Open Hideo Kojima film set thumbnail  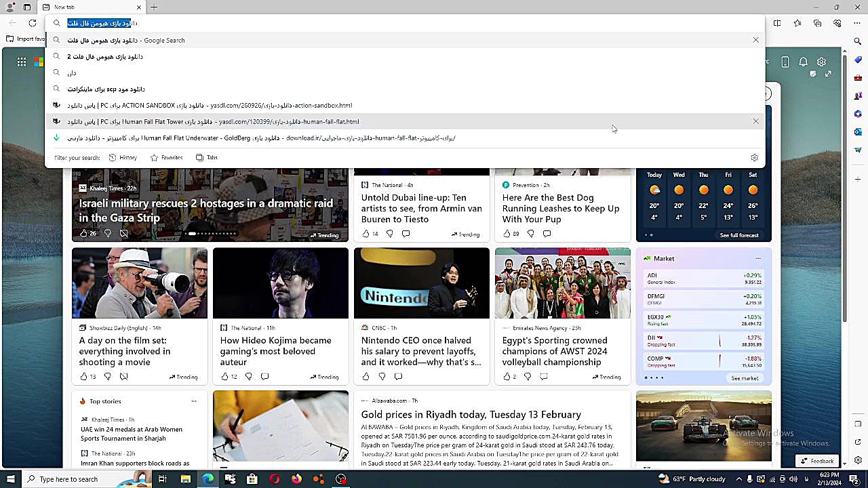[281, 283]
